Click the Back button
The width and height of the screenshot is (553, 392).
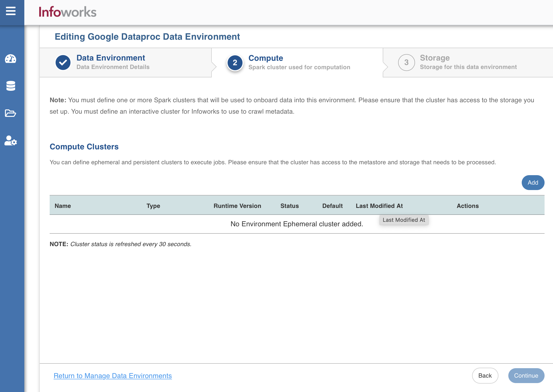pos(485,376)
